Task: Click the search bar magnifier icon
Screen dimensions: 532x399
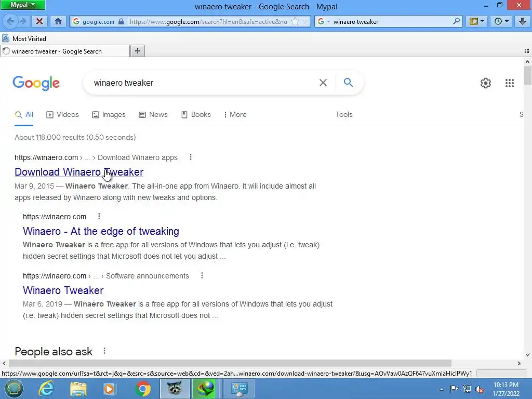Action: pos(456,21)
